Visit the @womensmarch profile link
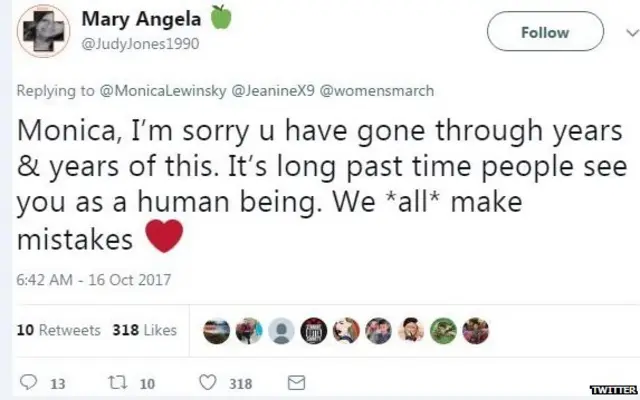The width and height of the screenshot is (640, 400). [x=375, y=91]
